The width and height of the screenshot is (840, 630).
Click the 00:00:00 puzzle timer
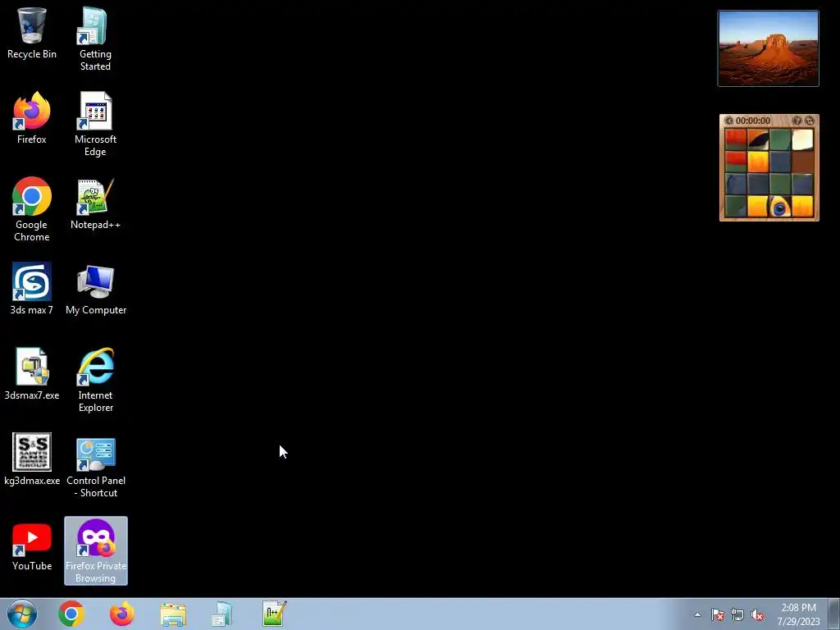coord(753,121)
